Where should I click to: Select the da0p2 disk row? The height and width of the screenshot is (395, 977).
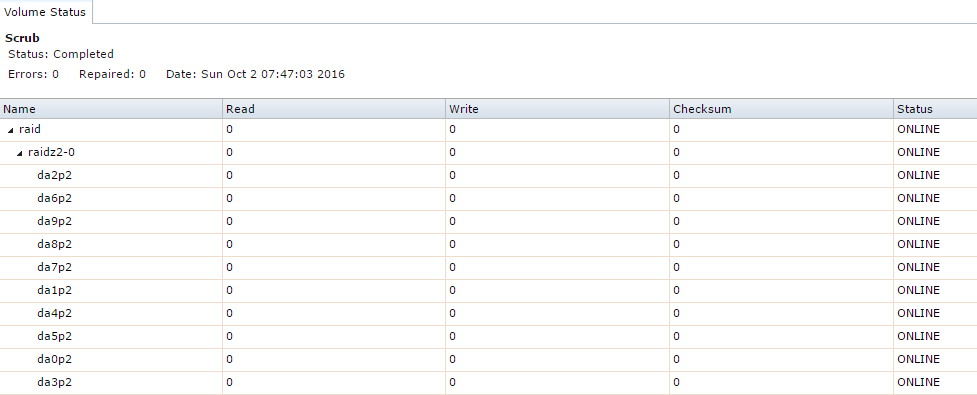tap(488, 359)
